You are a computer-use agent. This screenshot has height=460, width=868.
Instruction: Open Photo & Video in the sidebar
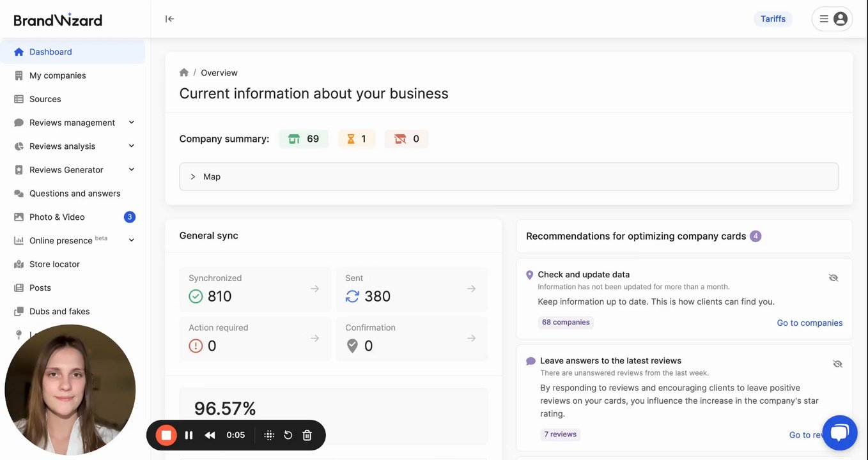[57, 217]
